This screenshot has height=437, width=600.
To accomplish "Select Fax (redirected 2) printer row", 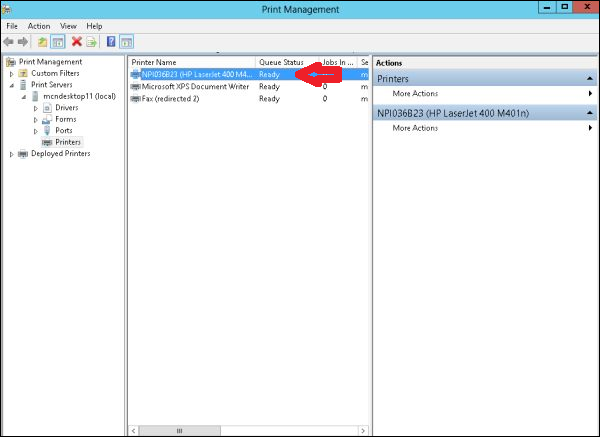I will click(x=249, y=99).
